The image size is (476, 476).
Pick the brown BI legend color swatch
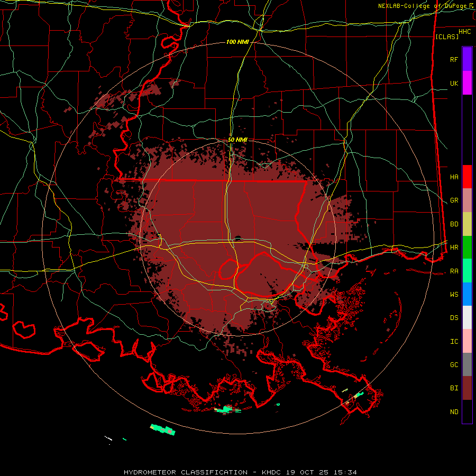467,388
